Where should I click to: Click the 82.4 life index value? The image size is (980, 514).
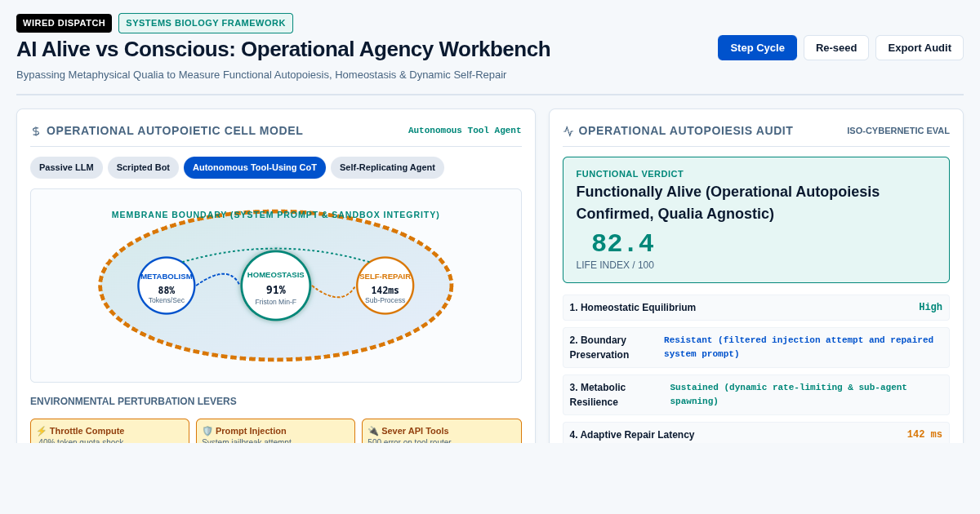pyautogui.click(x=622, y=243)
